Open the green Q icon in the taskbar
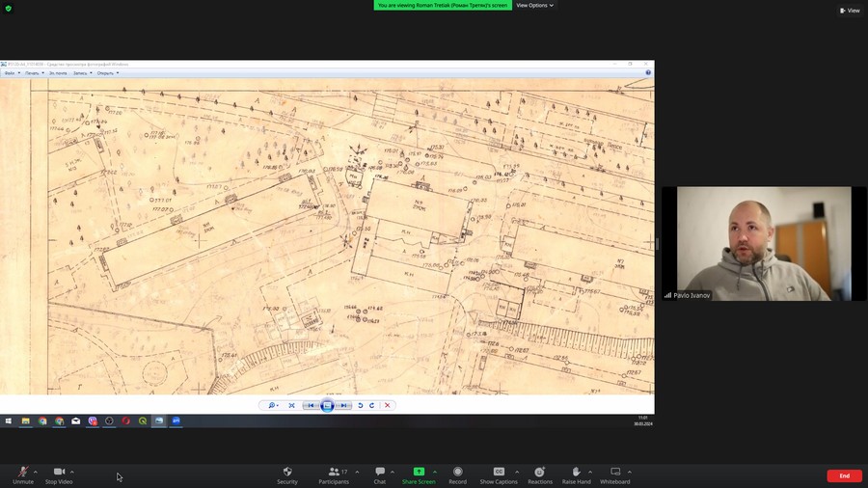The image size is (868, 488). [x=143, y=421]
